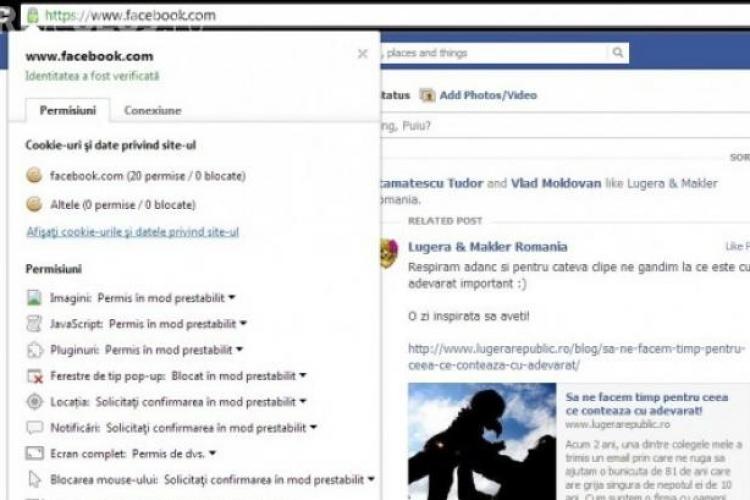Close the site information popup
Screen dimensions: 750x500
pos(362,55)
